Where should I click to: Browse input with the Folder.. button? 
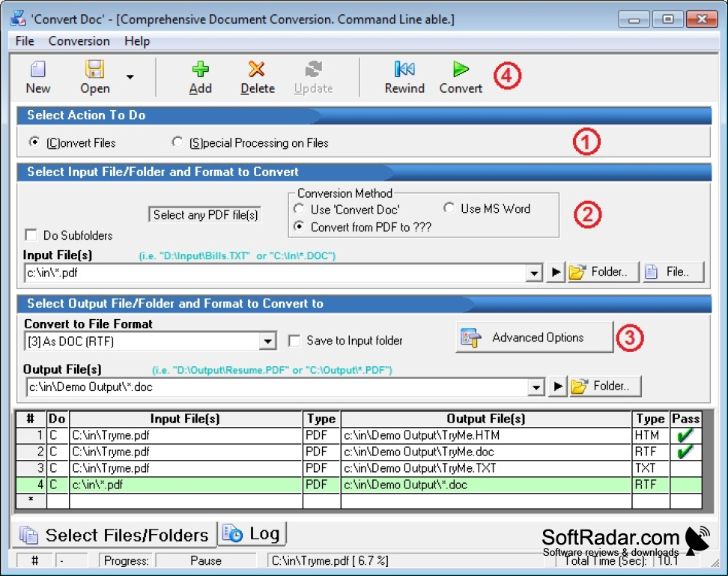point(603,272)
